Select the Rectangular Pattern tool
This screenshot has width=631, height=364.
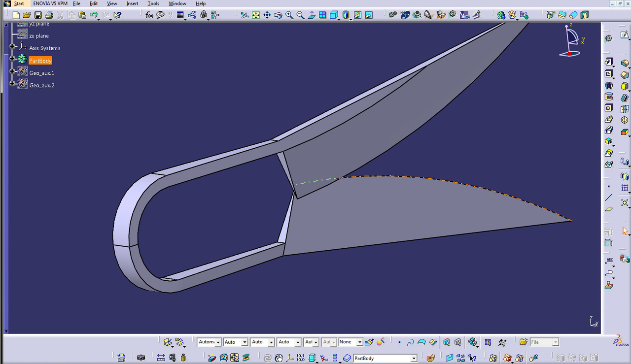coord(625,188)
